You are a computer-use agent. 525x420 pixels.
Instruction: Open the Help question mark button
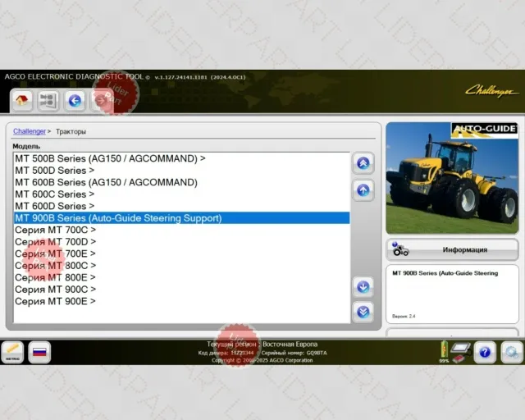tap(485, 352)
